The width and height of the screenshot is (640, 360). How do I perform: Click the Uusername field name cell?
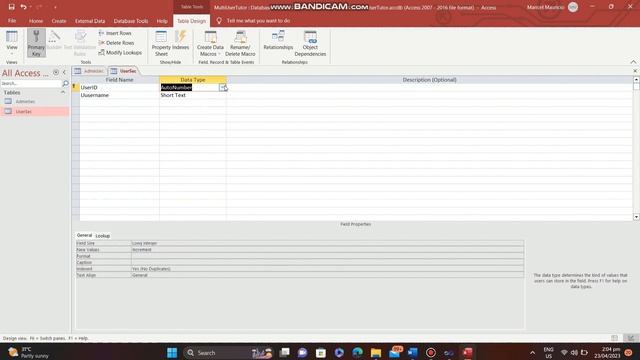point(119,95)
